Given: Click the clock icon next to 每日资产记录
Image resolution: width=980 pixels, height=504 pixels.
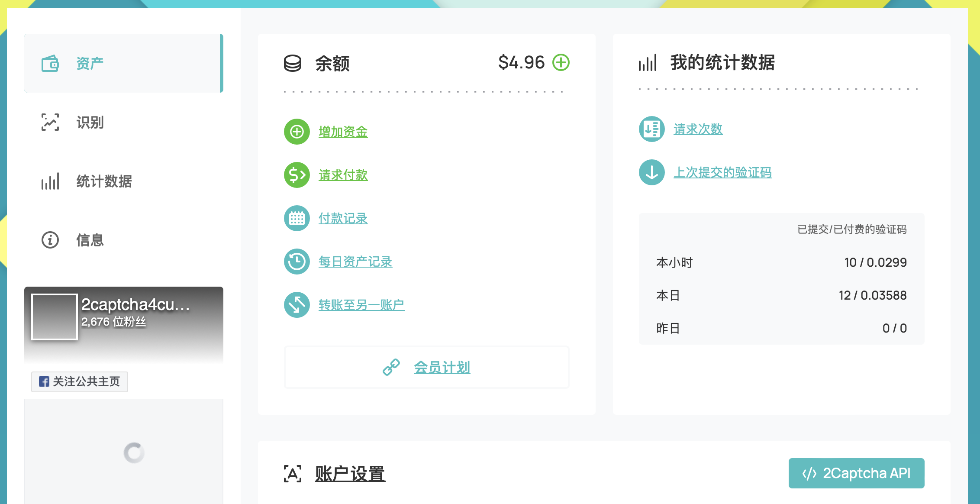Looking at the screenshot, I should coord(296,262).
